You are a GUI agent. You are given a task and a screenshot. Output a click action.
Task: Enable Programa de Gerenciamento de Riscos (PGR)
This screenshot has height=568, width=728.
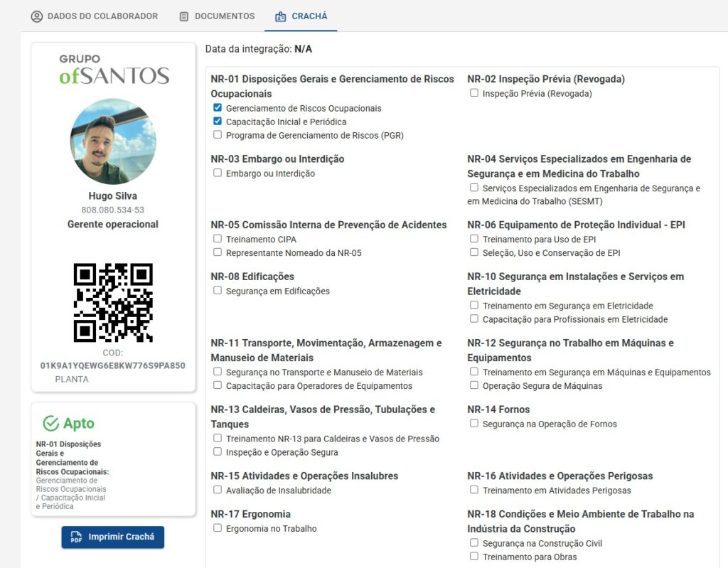(218, 135)
